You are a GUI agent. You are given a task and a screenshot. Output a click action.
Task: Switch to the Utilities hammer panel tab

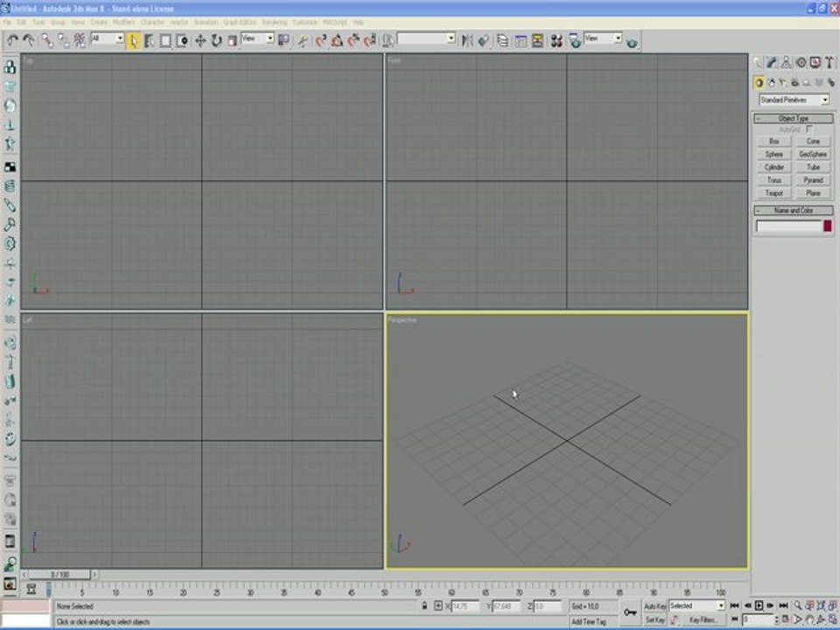pos(829,63)
